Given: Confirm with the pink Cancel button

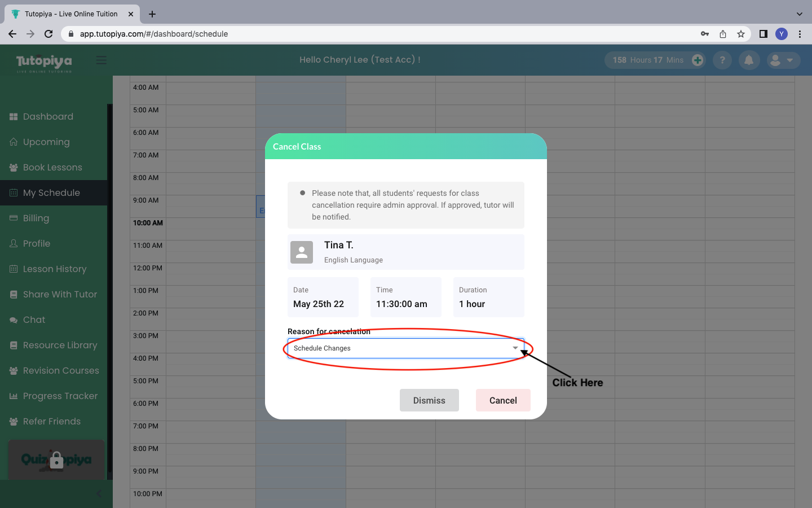Looking at the screenshot, I should (x=502, y=400).
